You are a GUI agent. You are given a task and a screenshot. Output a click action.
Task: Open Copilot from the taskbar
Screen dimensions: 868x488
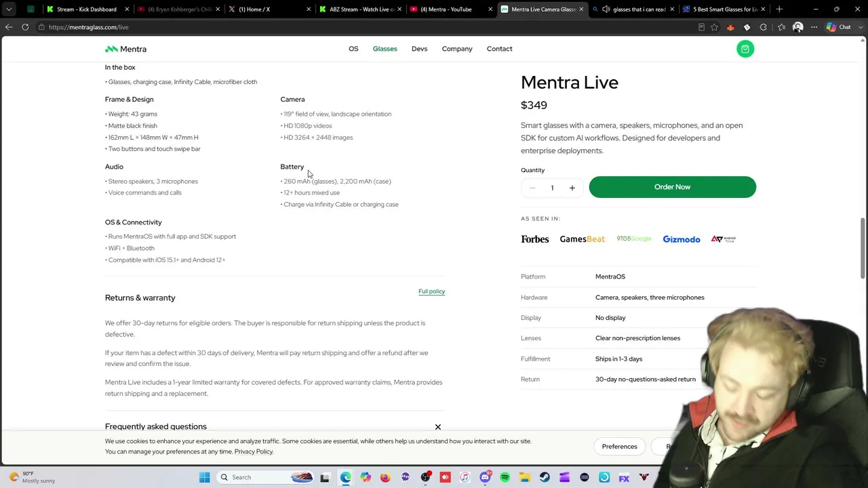click(366, 477)
